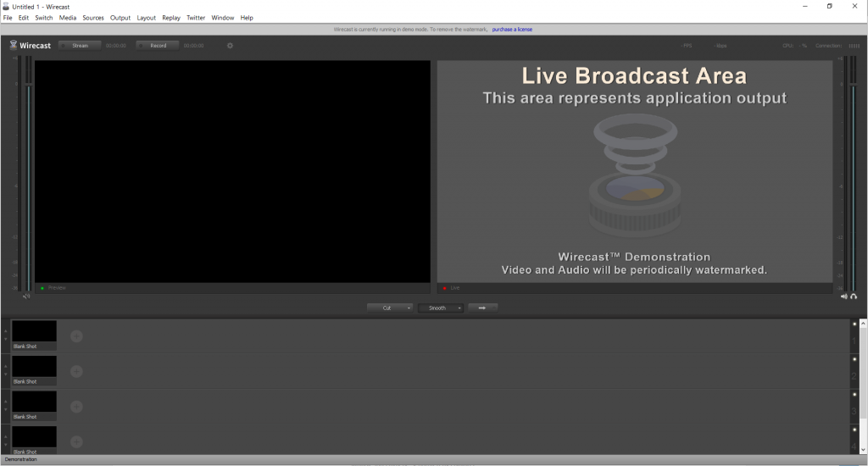Click the plus icon on layer 3
This screenshot has height=466, width=868.
[x=76, y=407]
